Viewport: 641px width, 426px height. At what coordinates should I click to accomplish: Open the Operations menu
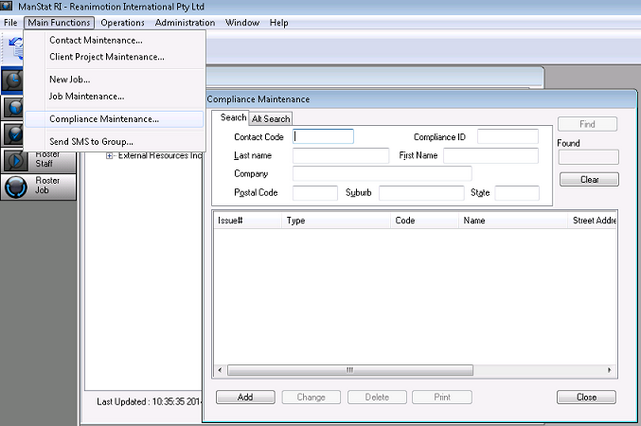pos(122,22)
